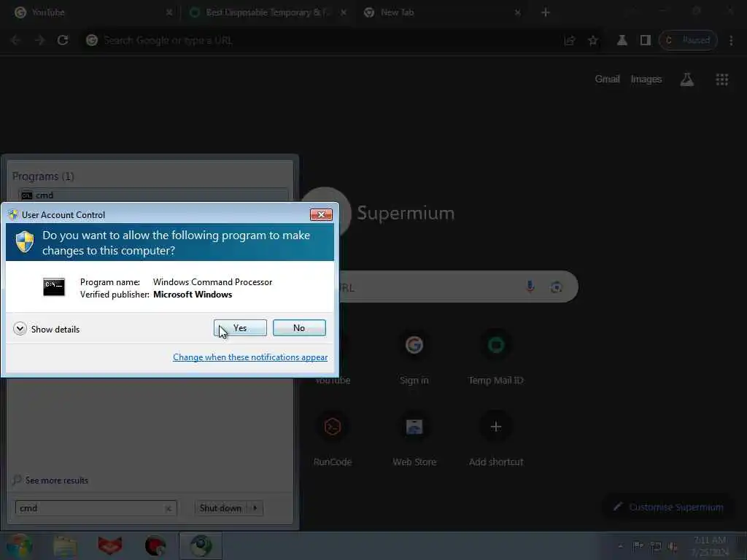This screenshot has width=747, height=560.
Task: Start voice search with microphone icon
Action: tap(530, 287)
